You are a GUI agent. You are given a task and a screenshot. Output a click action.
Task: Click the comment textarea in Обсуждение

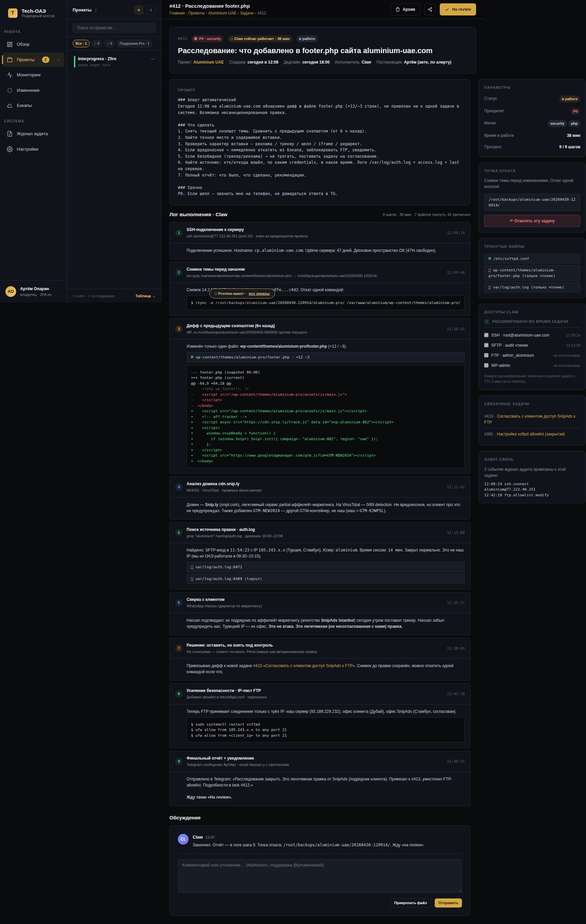(x=320, y=876)
